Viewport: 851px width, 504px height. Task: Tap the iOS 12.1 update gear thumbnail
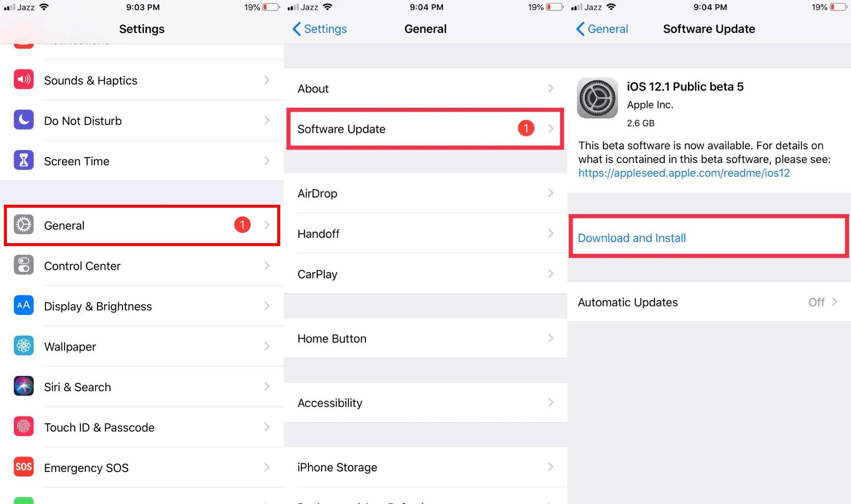[597, 98]
